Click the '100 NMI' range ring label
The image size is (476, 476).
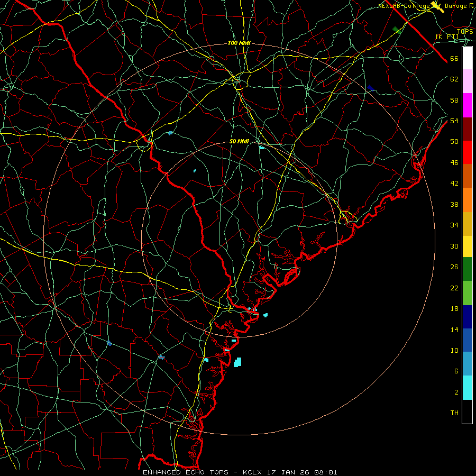(239, 43)
